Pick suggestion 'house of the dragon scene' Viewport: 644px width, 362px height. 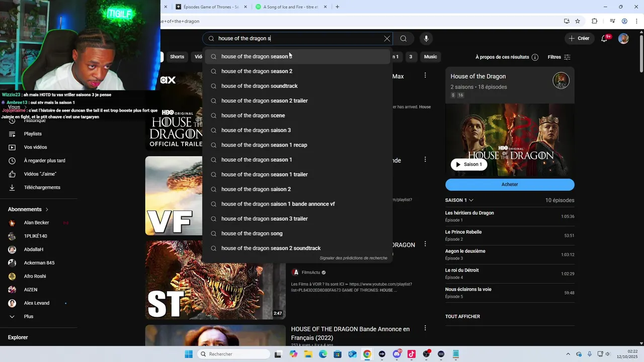(x=297, y=116)
